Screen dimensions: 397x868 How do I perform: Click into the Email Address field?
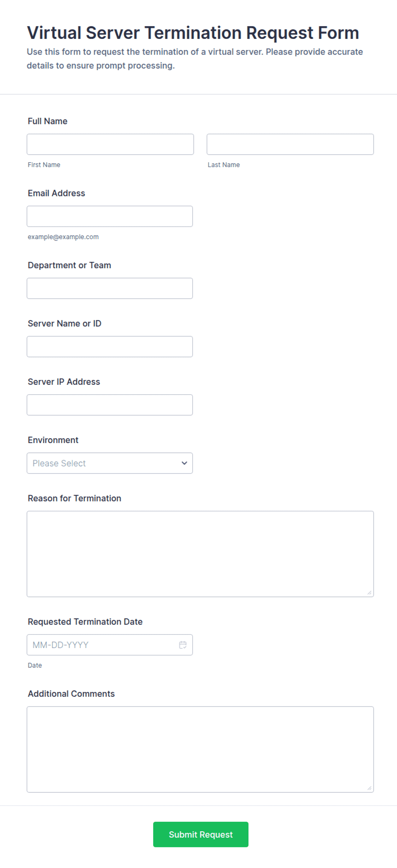pos(110,216)
